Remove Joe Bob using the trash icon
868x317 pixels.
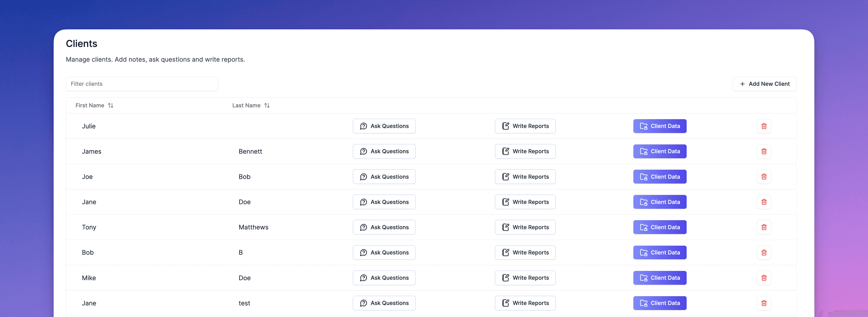(x=764, y=177)
